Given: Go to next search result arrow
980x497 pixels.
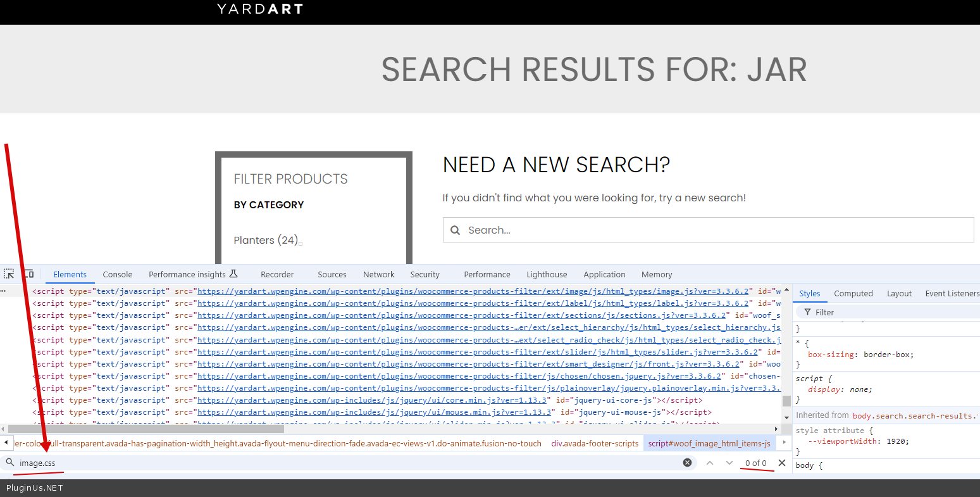Looking at the screenshot, I should 729,463.
